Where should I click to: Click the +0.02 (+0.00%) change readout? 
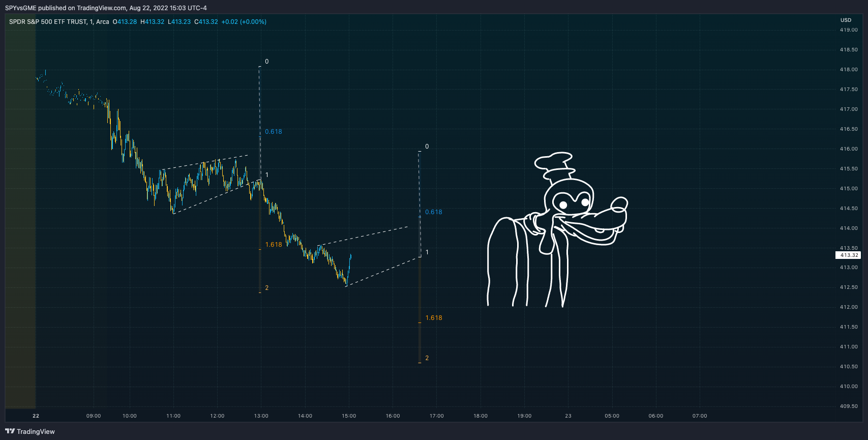tap(244, 22)
